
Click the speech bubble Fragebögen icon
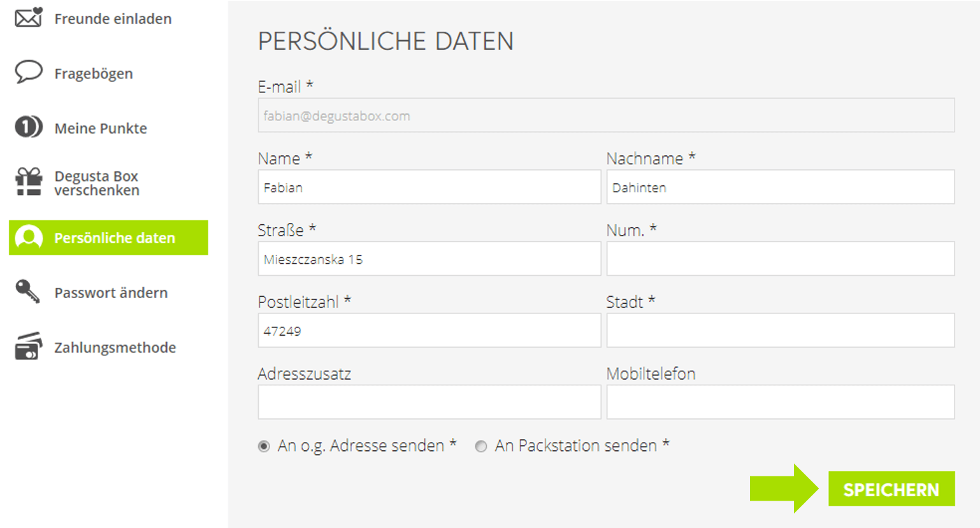pos(29,72)
